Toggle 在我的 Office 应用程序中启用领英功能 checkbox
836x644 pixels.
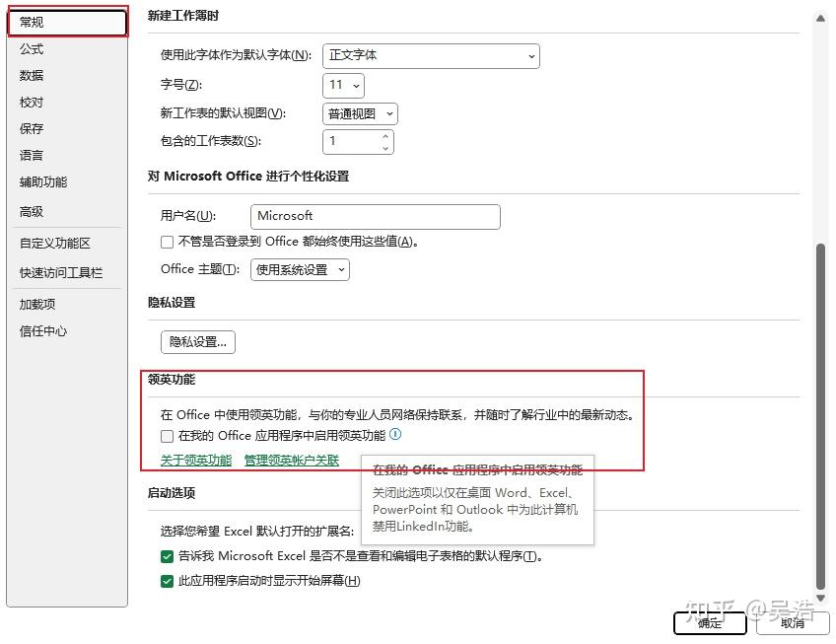point(167,437)
